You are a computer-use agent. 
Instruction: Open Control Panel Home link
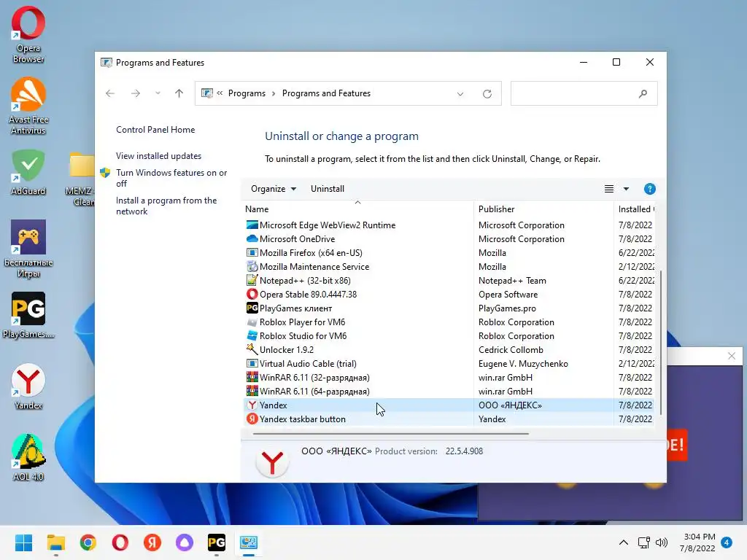(155, 130)
